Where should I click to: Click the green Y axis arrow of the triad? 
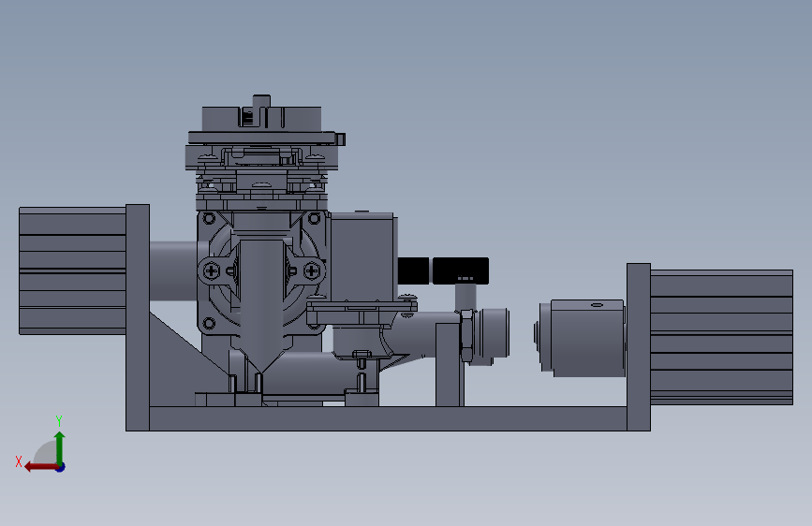click(x=60, y=448)
